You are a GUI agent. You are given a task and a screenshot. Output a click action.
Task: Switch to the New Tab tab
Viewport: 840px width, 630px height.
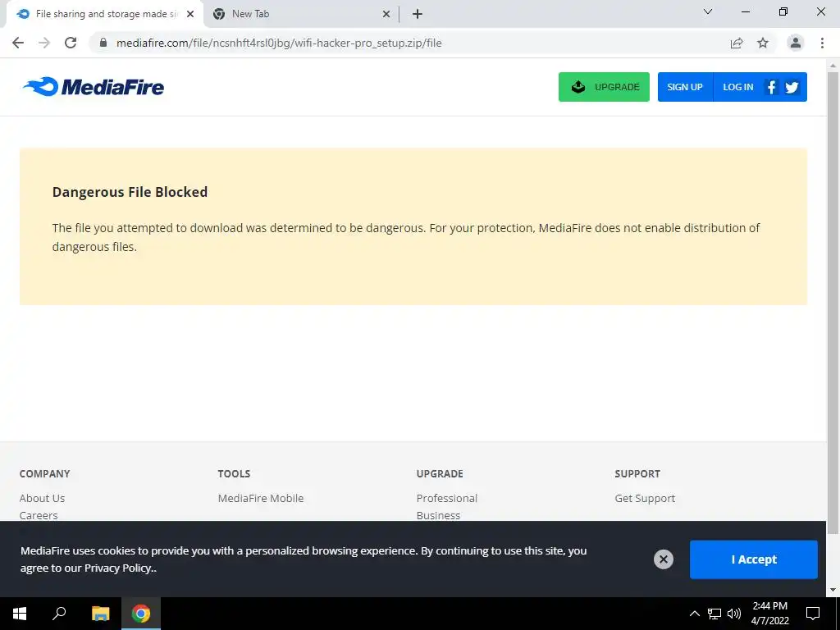coord(300,14)
